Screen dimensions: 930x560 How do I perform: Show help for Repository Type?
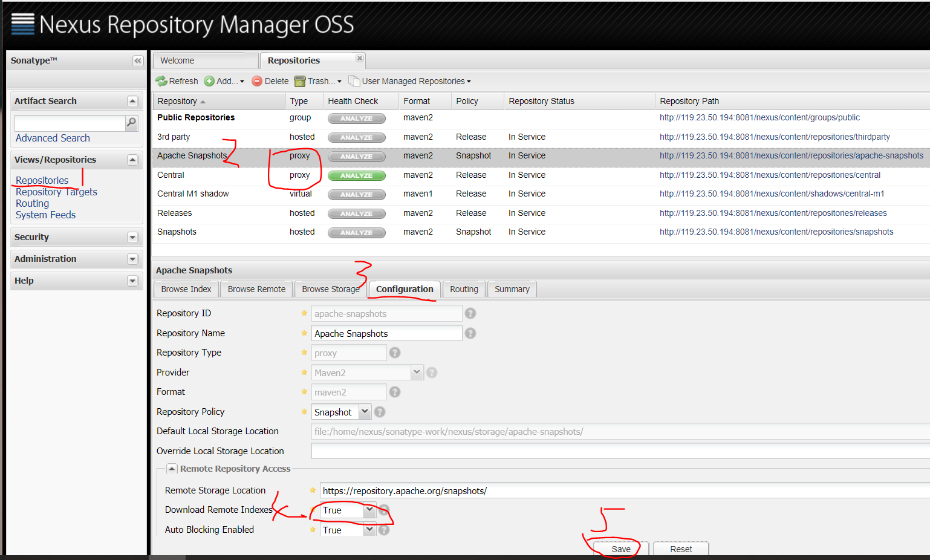(395, 353)
